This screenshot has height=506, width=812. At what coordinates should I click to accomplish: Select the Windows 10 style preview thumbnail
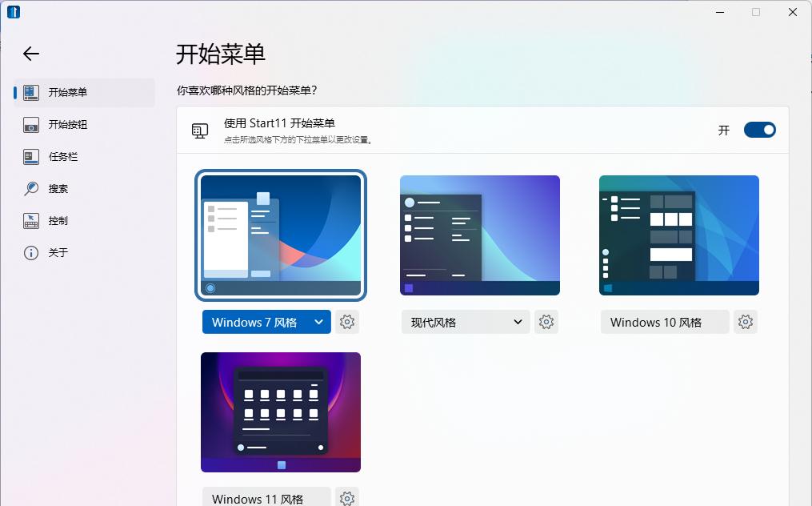pyautogui.click(x=679, y=235)
